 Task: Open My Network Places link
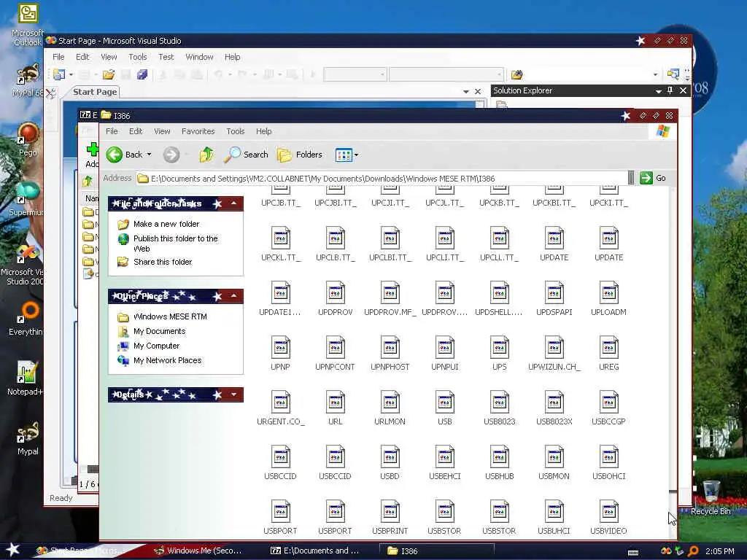tap(168, 360)
